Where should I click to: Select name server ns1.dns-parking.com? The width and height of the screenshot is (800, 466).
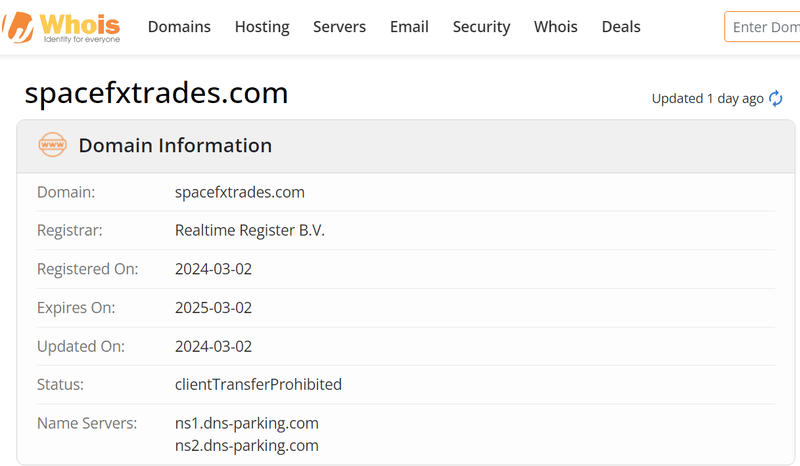[x=246, y=423]
